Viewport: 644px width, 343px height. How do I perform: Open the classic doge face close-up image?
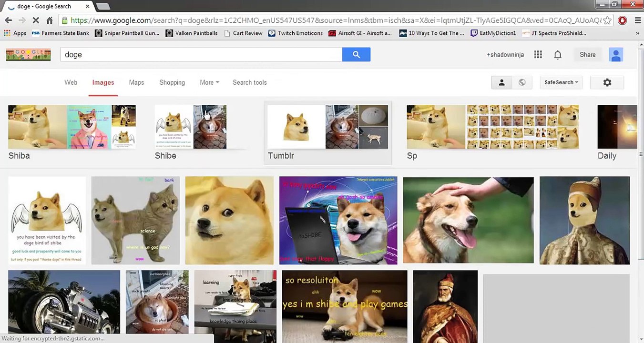pyautogui.click(x=229, y=221)
